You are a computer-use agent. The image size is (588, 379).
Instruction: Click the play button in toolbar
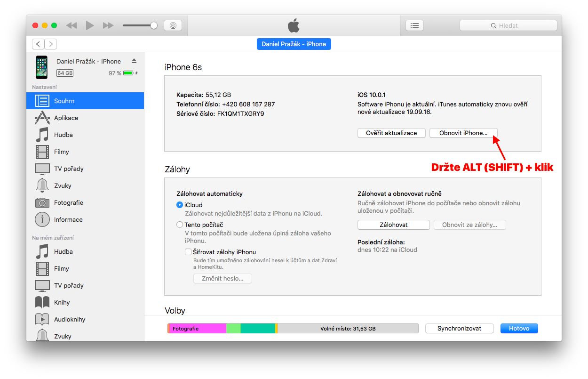click(x=90, y=25)
